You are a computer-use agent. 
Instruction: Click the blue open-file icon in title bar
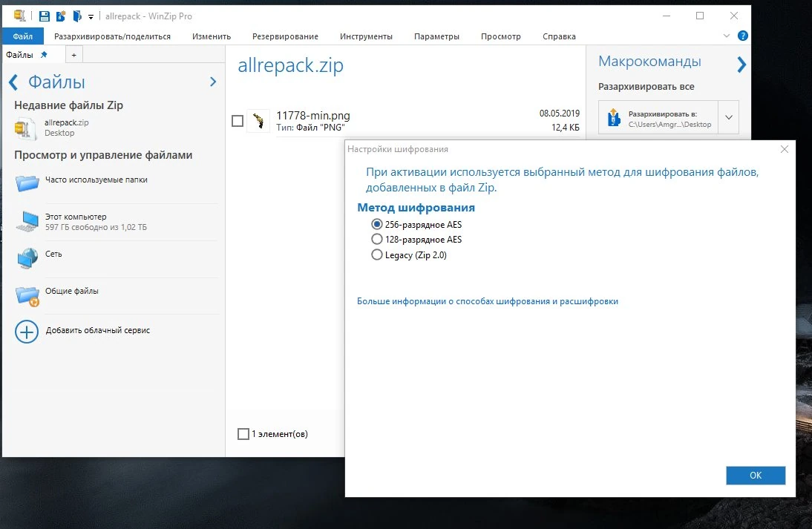click(76, 16)
